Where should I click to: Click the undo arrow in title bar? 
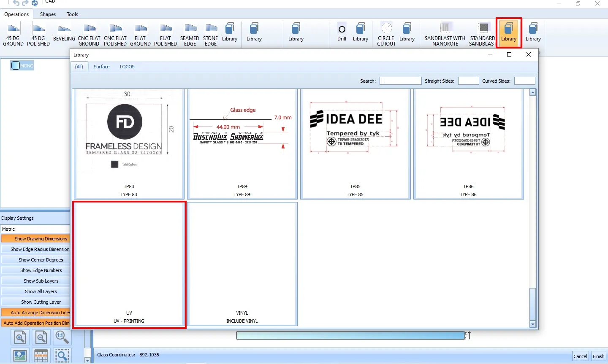click(16, 3)
